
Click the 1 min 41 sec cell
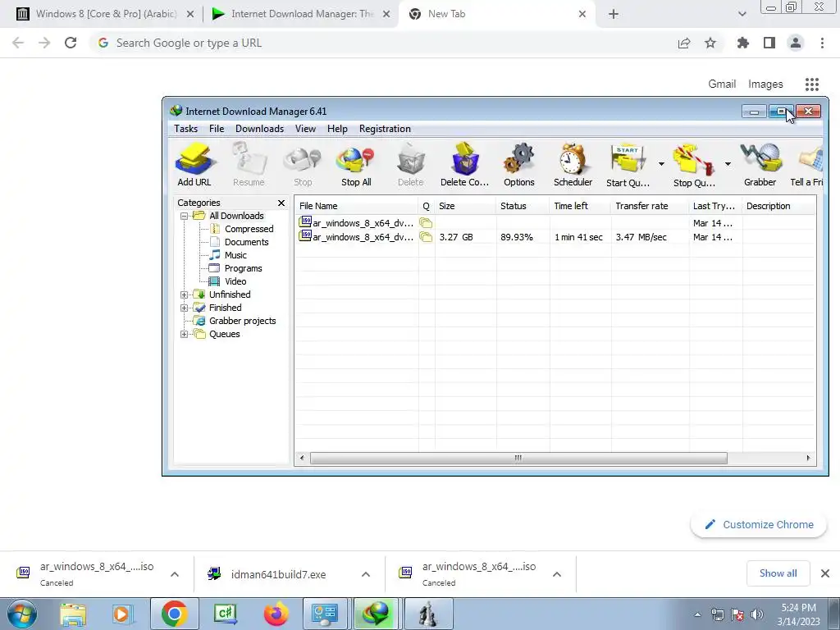(578, 237)
